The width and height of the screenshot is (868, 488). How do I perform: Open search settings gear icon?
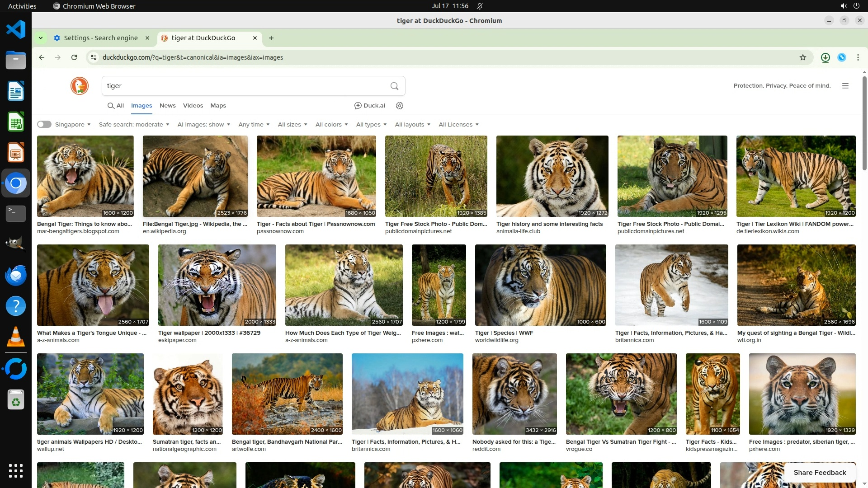coord(400,106)
